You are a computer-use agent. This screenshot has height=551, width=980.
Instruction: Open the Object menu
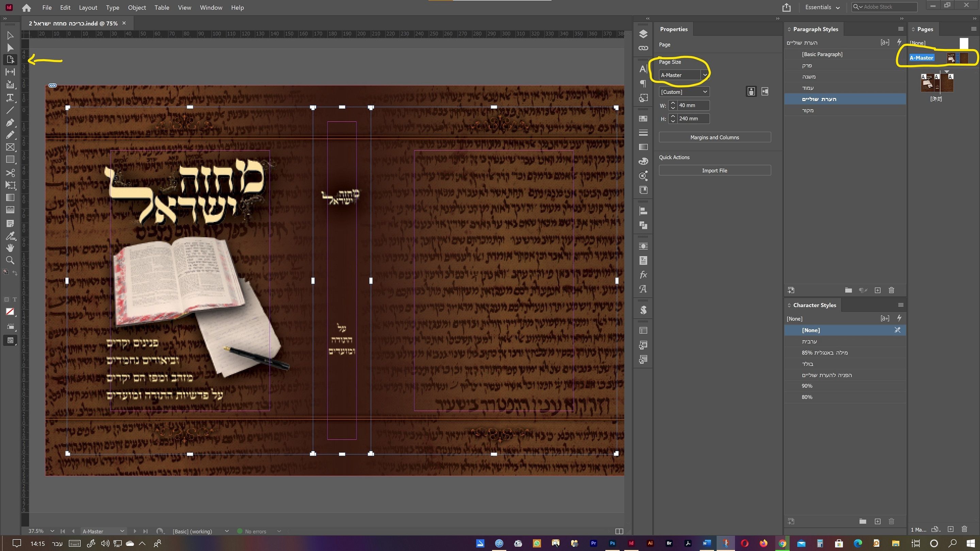pos(136,7)
